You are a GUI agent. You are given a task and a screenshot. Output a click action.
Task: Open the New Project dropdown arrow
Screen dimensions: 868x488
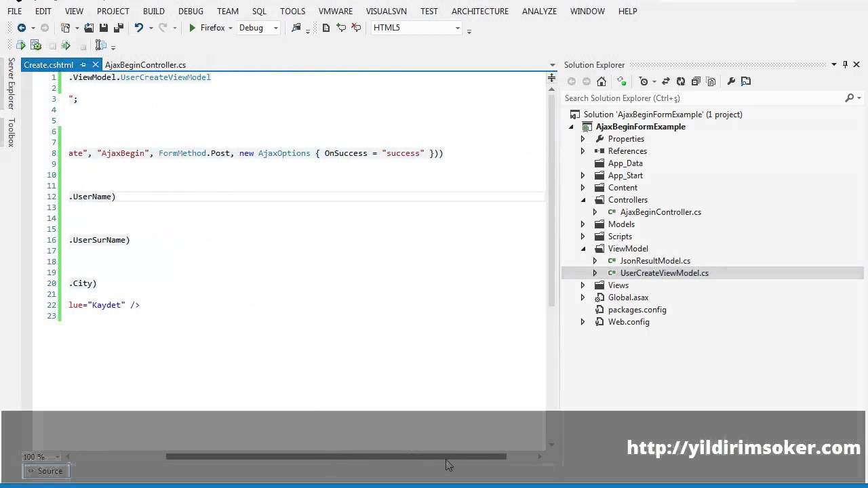pyautogui.click(x=77, y=28)
